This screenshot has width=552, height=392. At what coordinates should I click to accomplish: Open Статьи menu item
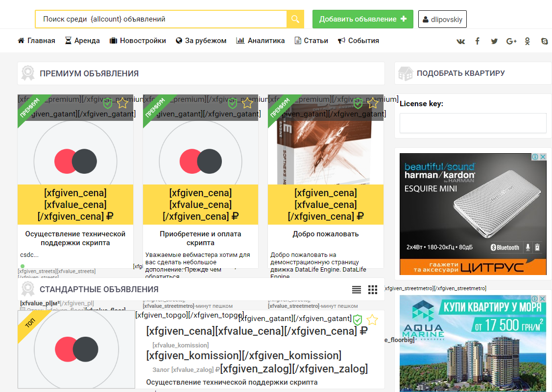coord(311,41)
